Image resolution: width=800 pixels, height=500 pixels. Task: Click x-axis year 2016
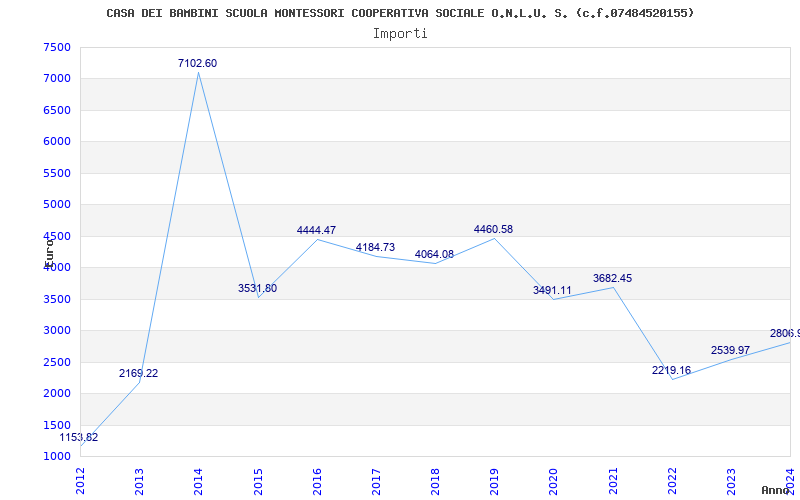pos(317,481)
